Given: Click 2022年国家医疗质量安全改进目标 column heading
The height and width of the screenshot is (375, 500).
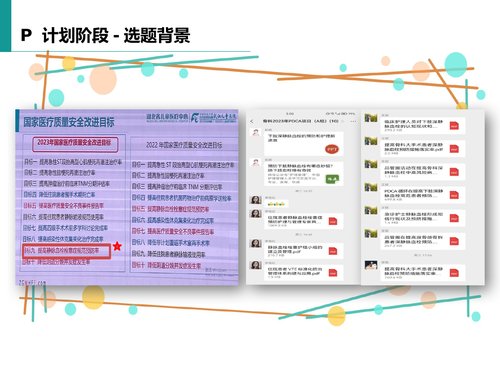Looking at the screenshot, I should tap(184, 145).
